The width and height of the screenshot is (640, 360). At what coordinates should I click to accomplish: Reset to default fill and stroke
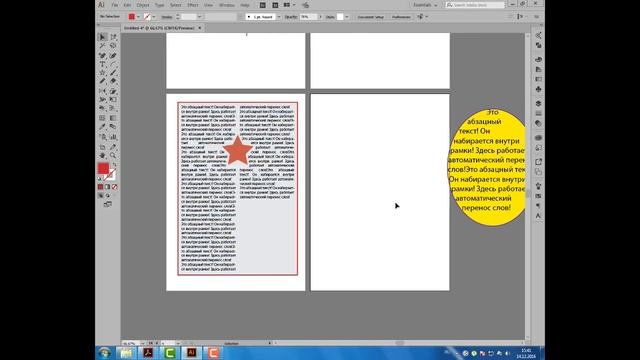point(100,179)
